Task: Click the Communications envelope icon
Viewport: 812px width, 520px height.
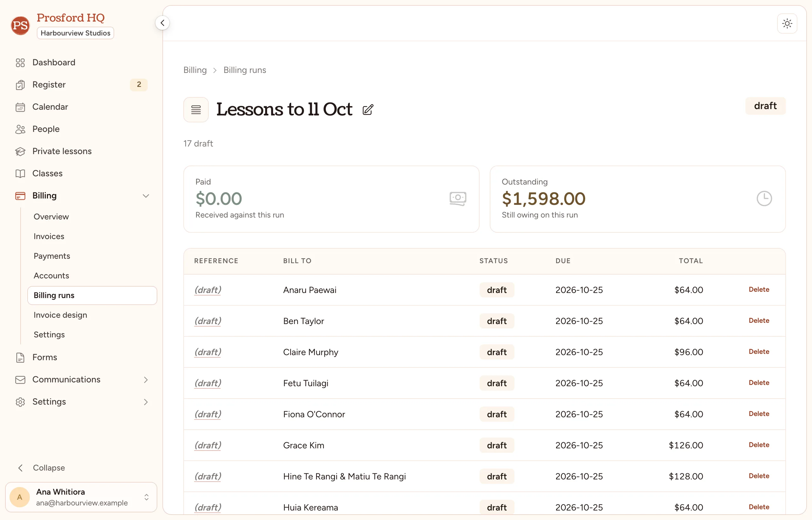Action: click(x=20, y=380)
